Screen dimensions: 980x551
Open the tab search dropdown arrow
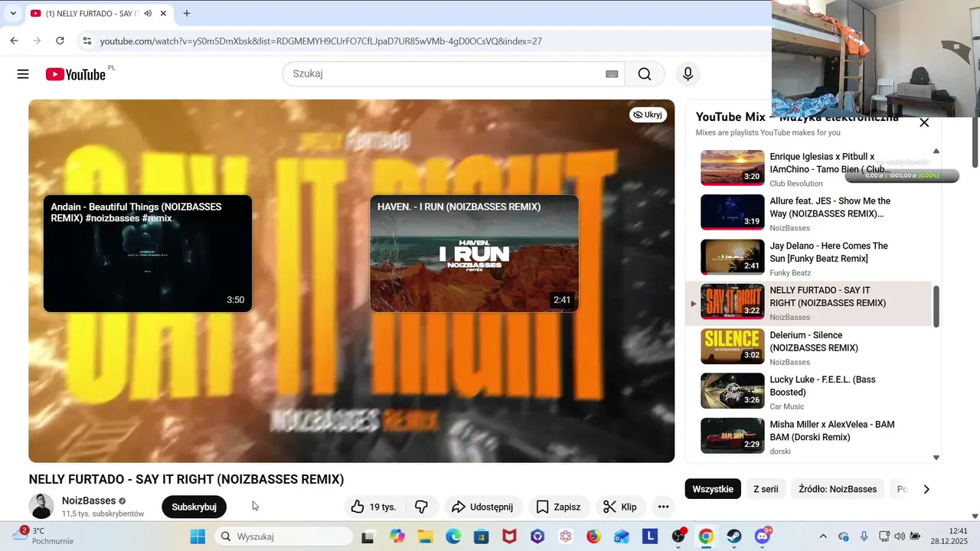click(13, 13)
